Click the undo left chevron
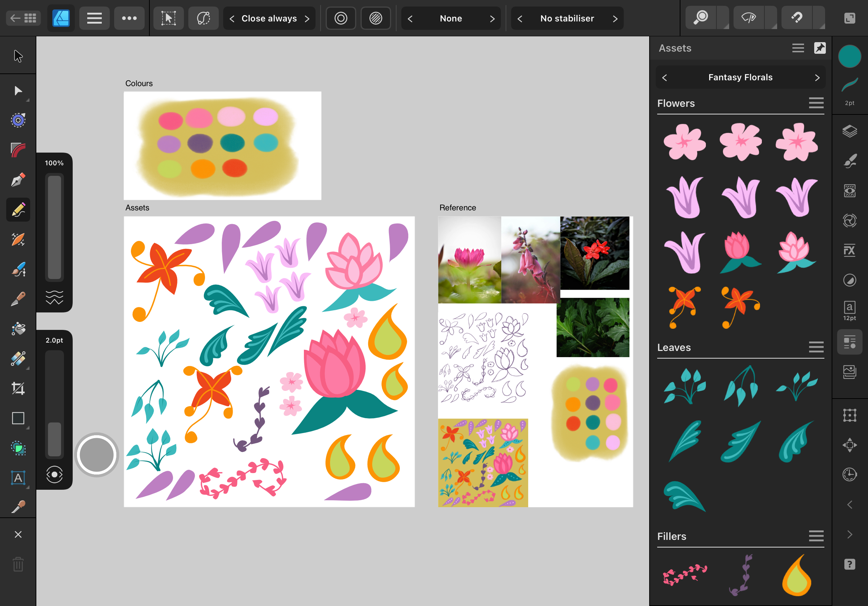Image resolution: width=868 pixels, height=606 pixels. tap(849, 504)
